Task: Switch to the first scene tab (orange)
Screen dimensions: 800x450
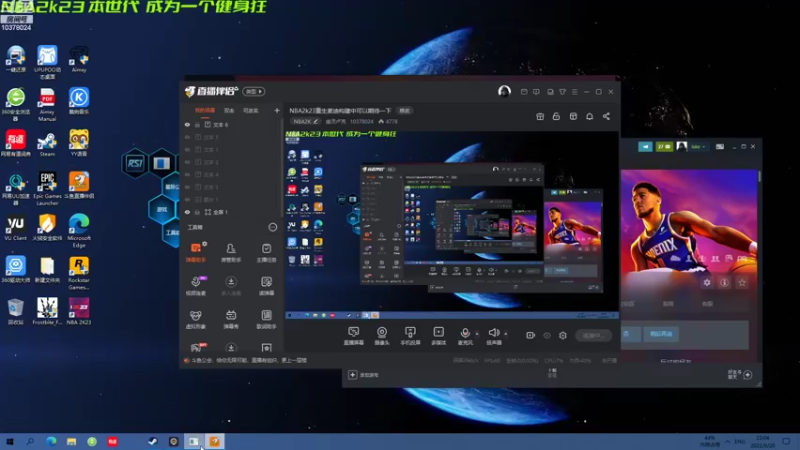Action: pos(205,111)
